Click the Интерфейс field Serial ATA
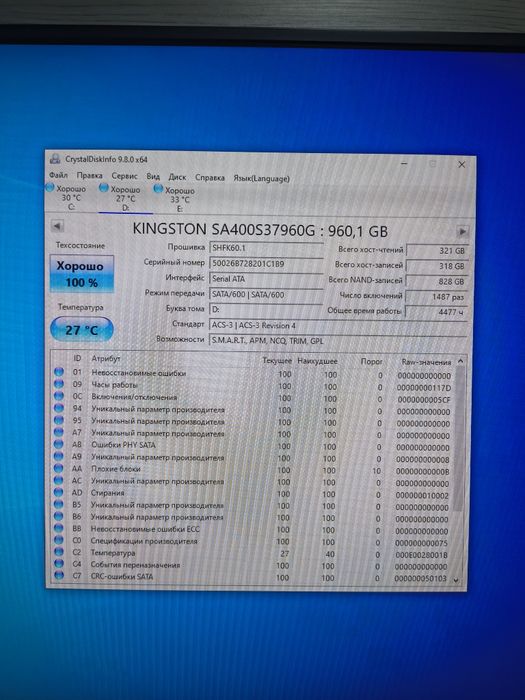Screen dimensions: 525x700 [x=266, y=279]
